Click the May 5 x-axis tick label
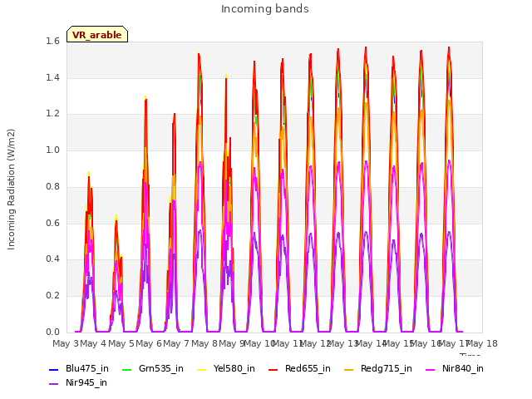 click(121, 343)
